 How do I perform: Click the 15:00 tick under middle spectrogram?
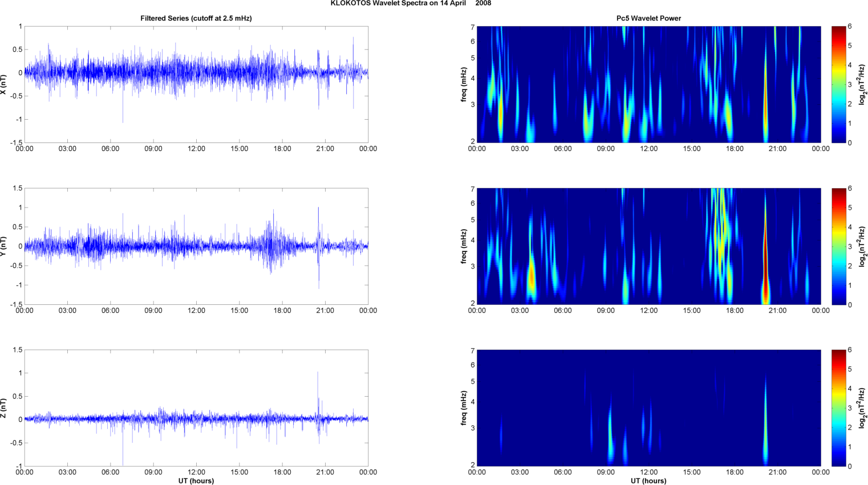tap(692, 311)
